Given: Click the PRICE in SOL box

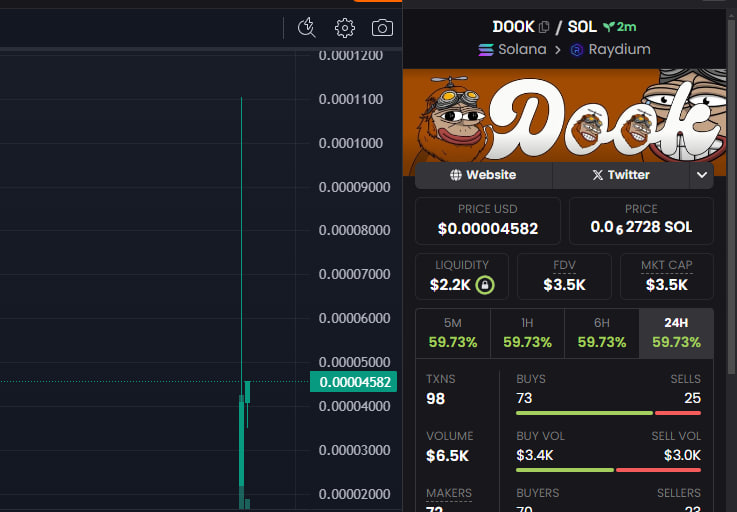Looking at the screenshot, I should 641,221.
